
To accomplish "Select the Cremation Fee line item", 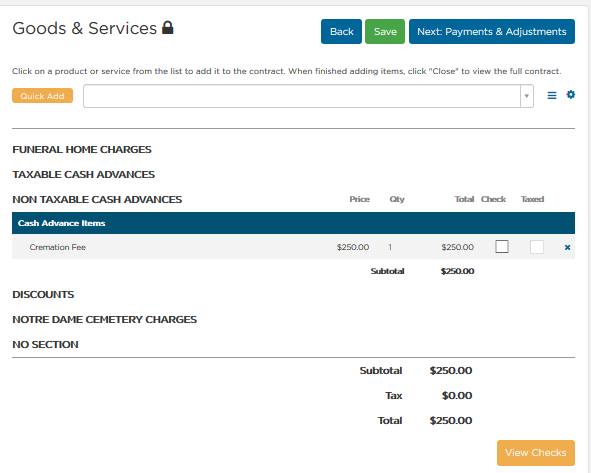I will 293,247.
